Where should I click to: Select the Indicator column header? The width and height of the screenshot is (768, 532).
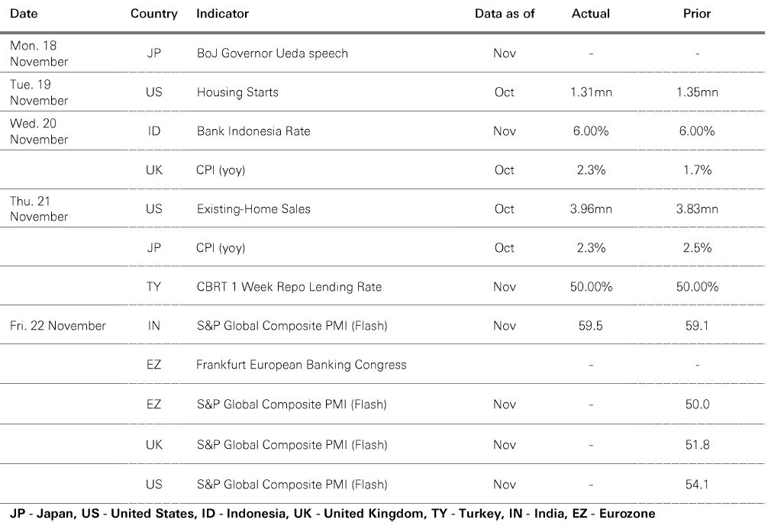tap(222, 14)
